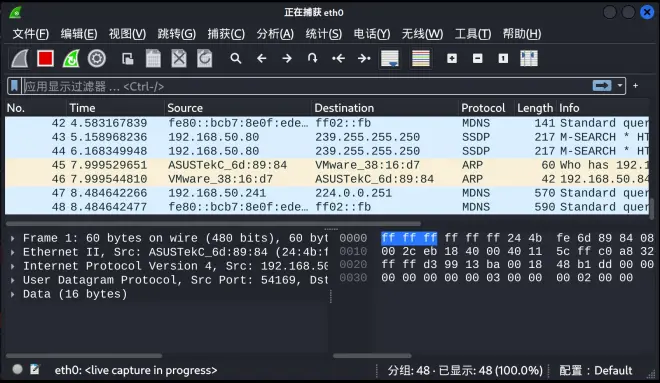Screen dimensions: 660x383
Task: Open the 统计(S) menu
Action: (x=324, y=34)
